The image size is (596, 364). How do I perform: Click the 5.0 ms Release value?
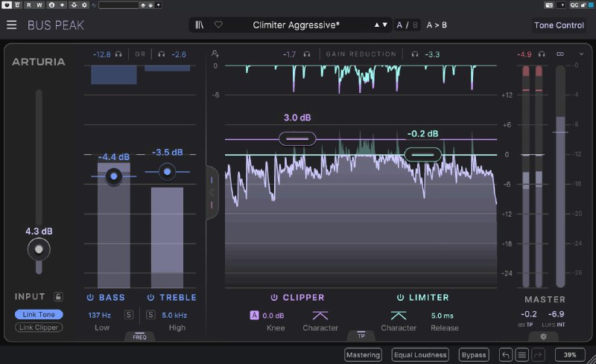coord(442,316)
